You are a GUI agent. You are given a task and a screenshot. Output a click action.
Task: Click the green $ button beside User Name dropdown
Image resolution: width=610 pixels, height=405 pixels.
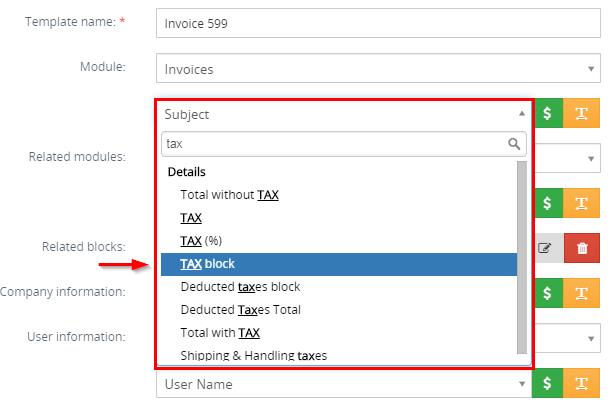tap(547, 384)
